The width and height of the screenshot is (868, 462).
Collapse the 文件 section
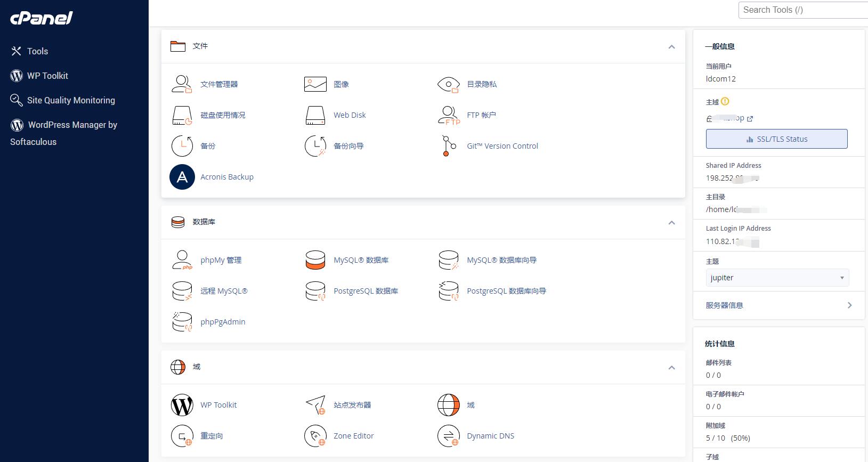pos(671,47)
